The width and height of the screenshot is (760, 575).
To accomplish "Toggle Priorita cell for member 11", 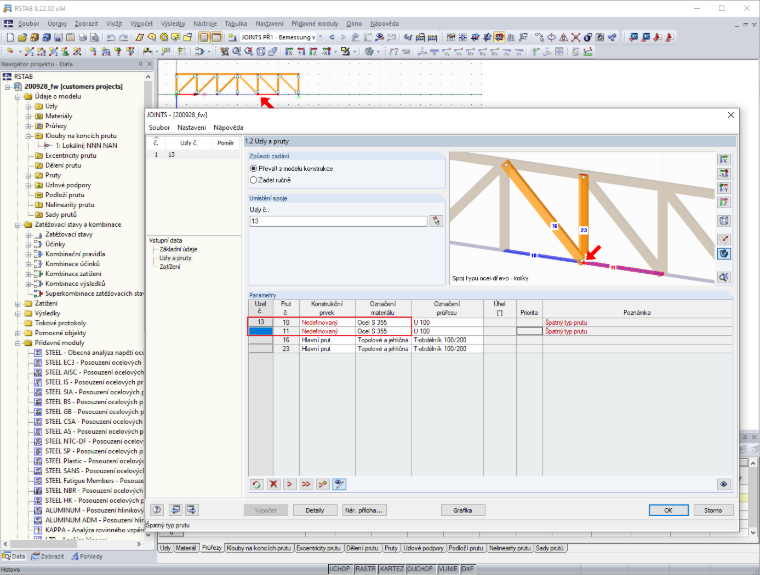I will tap(529, 331).
